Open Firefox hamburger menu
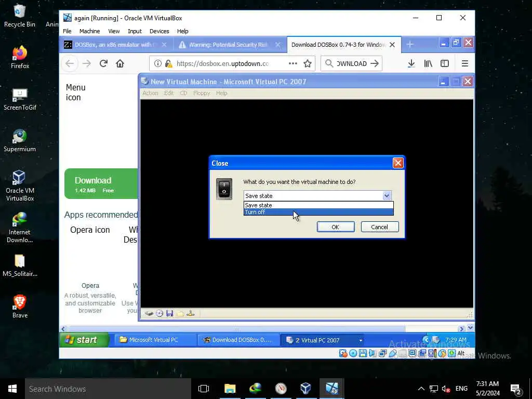The image size is (532, 399). point(465,63)
